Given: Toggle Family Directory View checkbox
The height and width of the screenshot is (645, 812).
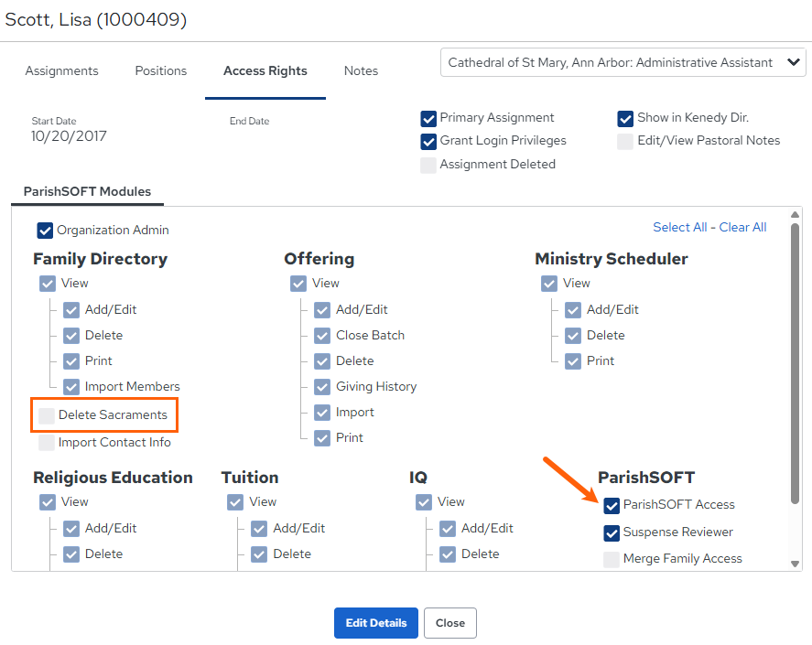Looking at the screenshot, I should pyautogui.click(x=48, y=284).
